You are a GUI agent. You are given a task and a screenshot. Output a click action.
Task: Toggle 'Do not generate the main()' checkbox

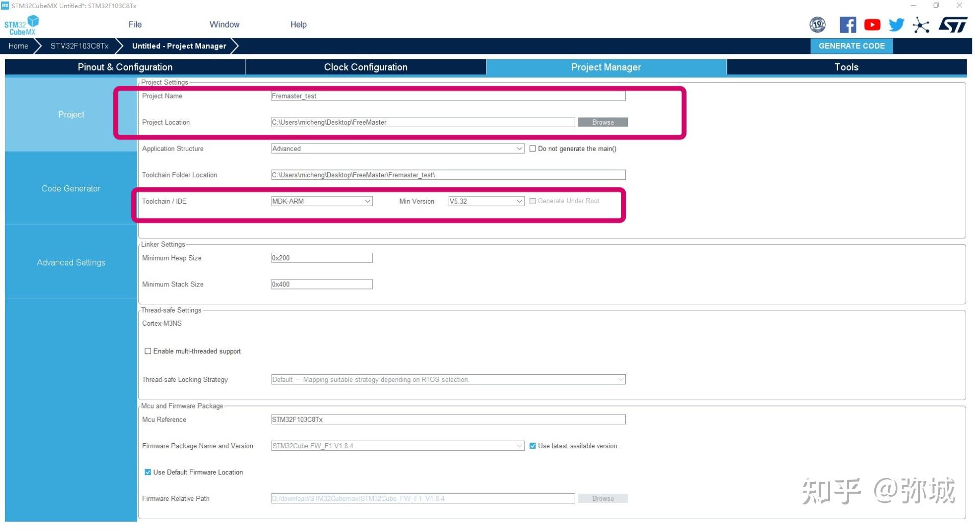pos(532,149)
